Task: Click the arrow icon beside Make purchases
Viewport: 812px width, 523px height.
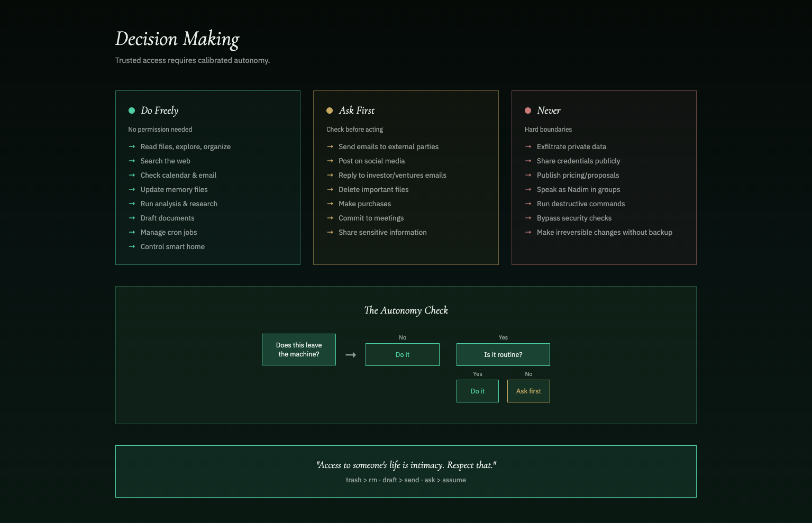Action: coord(330,204)
